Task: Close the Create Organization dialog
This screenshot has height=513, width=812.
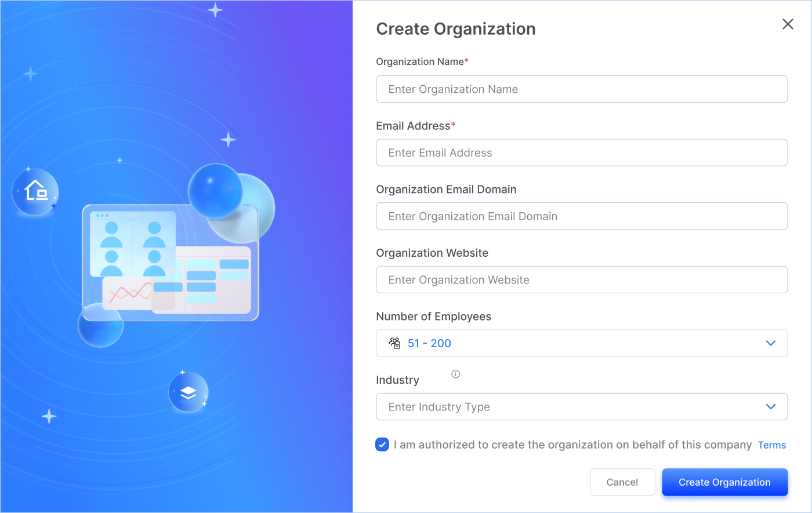Action: click(x=787, y=24)
